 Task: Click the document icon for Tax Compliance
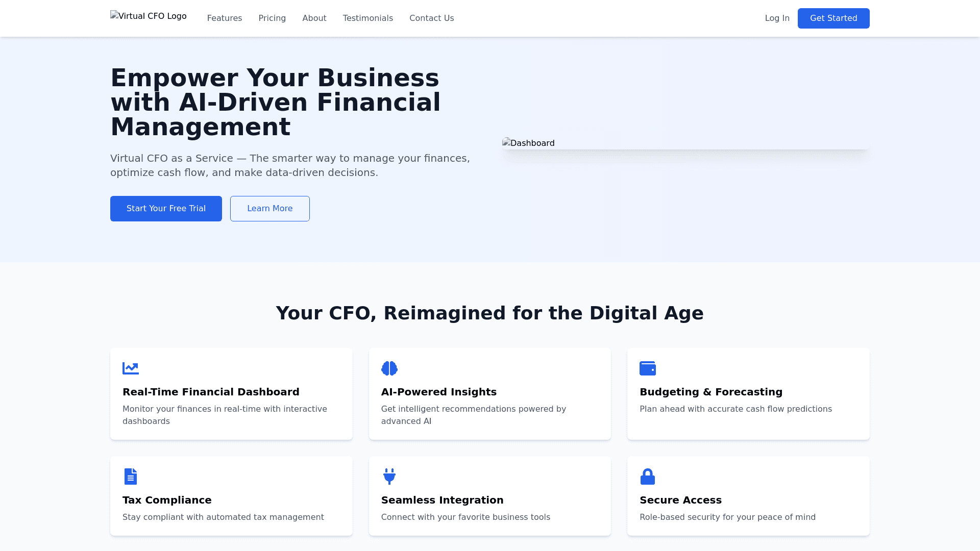point(131,477)
